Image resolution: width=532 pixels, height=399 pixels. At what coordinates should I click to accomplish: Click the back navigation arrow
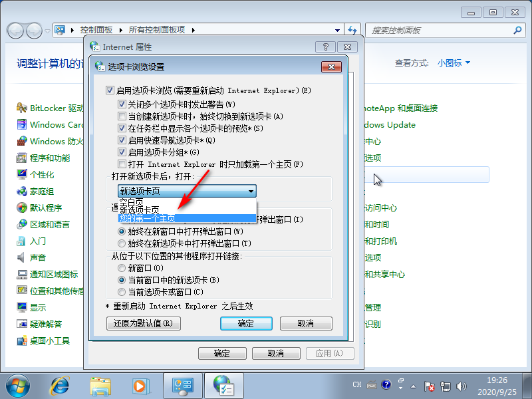(x=15, y=31)
